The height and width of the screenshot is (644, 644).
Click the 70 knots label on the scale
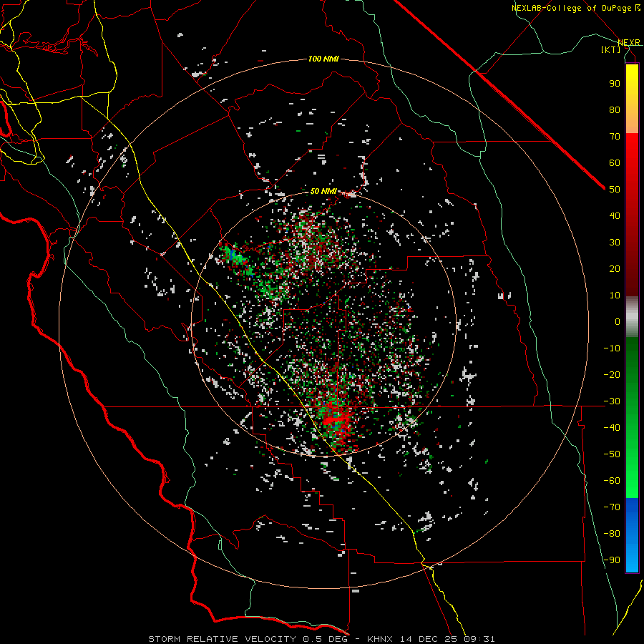click(x=615, y=137)
